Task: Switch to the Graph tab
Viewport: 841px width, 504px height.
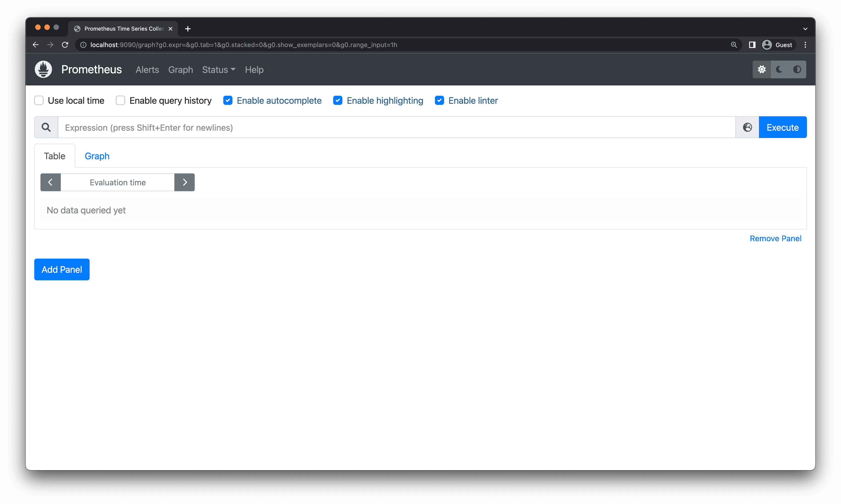Action: [97, 156]
